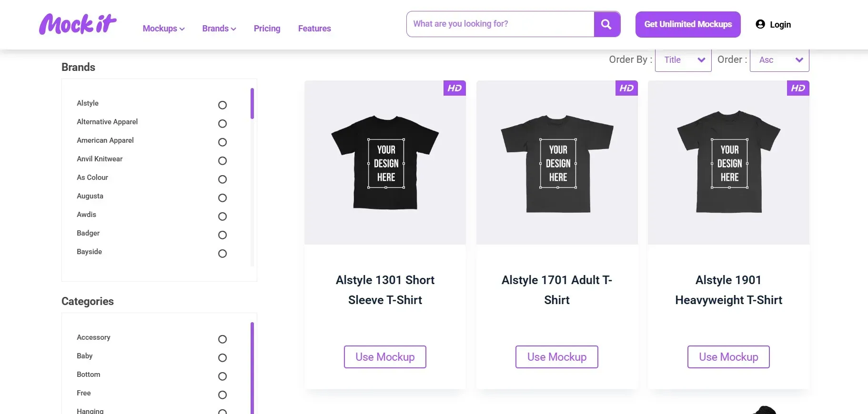Select the American Apparel brand filter

[222, 142]
